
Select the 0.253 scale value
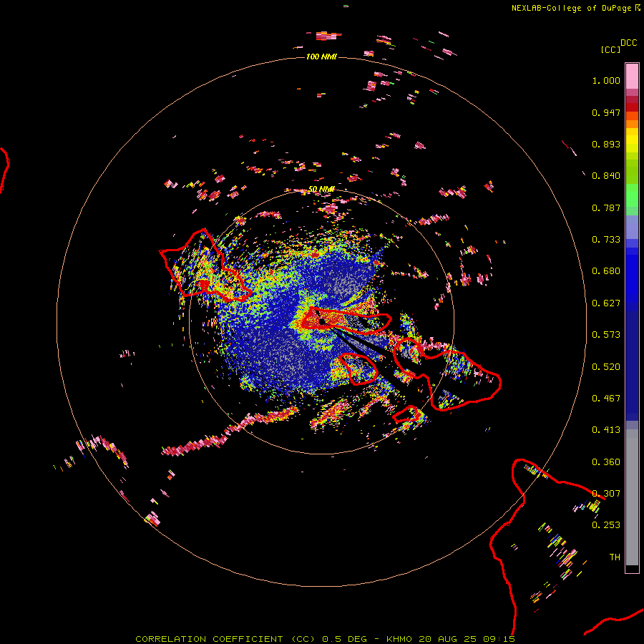tap(606, 525)
